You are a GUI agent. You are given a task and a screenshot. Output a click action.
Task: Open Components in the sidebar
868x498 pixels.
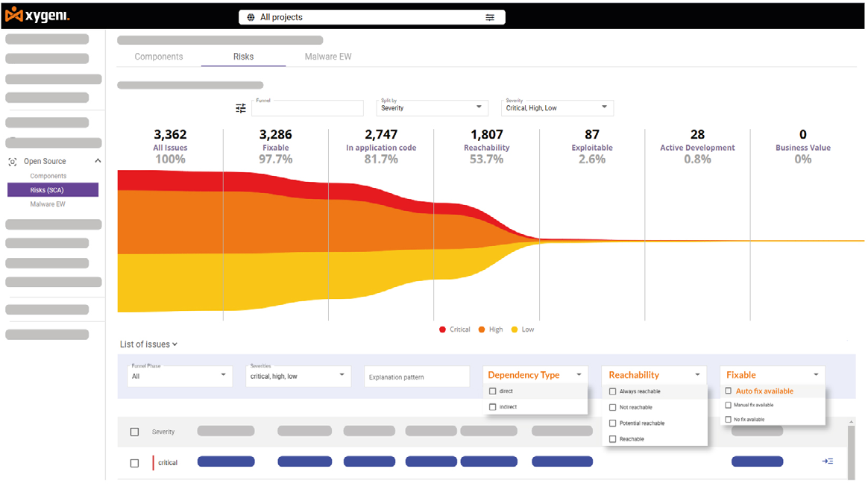pos(48,177)
